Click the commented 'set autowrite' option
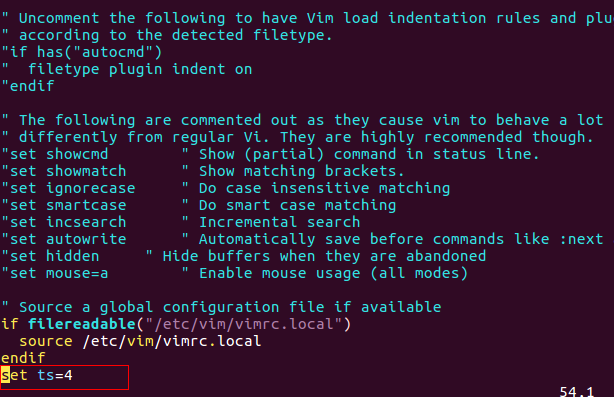614x397 pixels. 64,239
